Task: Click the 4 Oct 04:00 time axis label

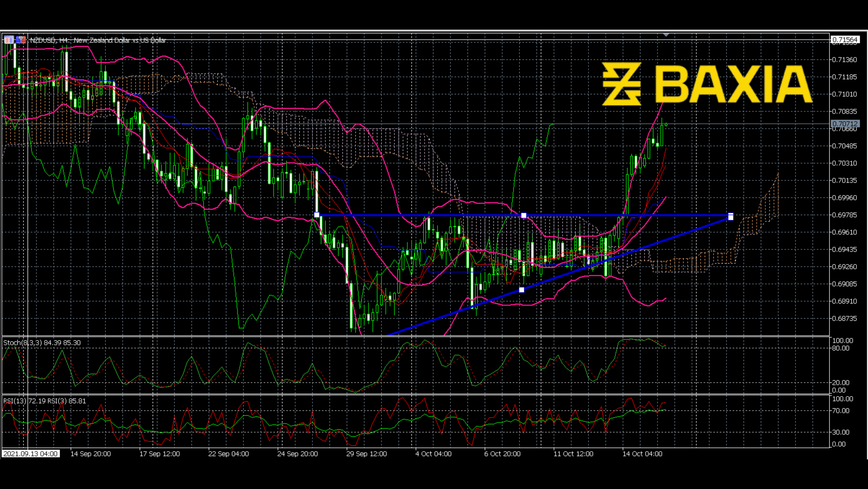Action: point(433,454)
